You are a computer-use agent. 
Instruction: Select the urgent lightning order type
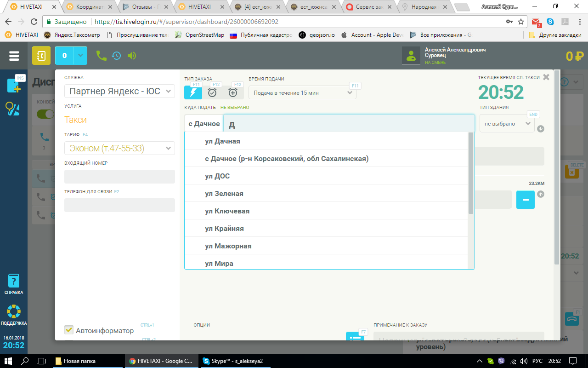(193, 92)
